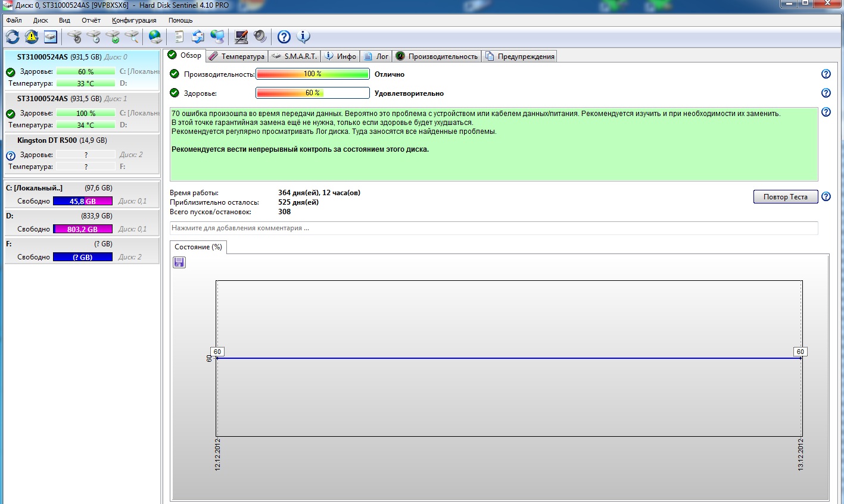Screen dimensions: 844x504
Task: Select the ST31000524AS Диск: 1 entry
Action: point(82,111)
